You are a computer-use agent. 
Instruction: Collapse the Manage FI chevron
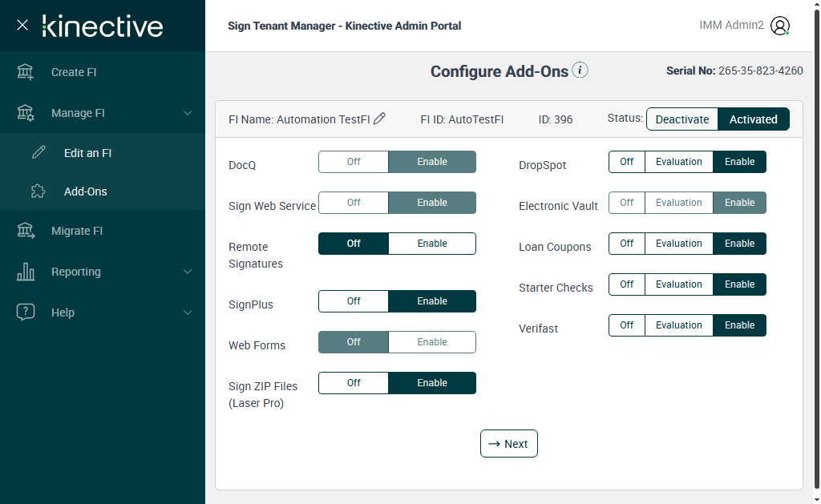pyautogui.click(x=188, y=113)
